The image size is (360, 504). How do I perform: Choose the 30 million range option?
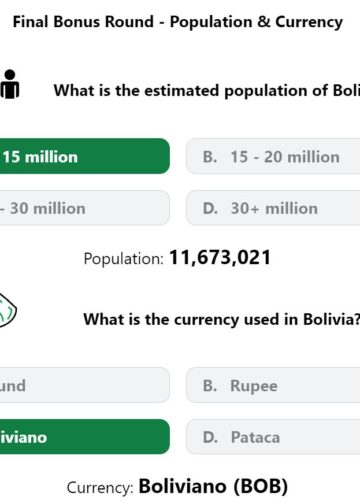coord(85,208)
